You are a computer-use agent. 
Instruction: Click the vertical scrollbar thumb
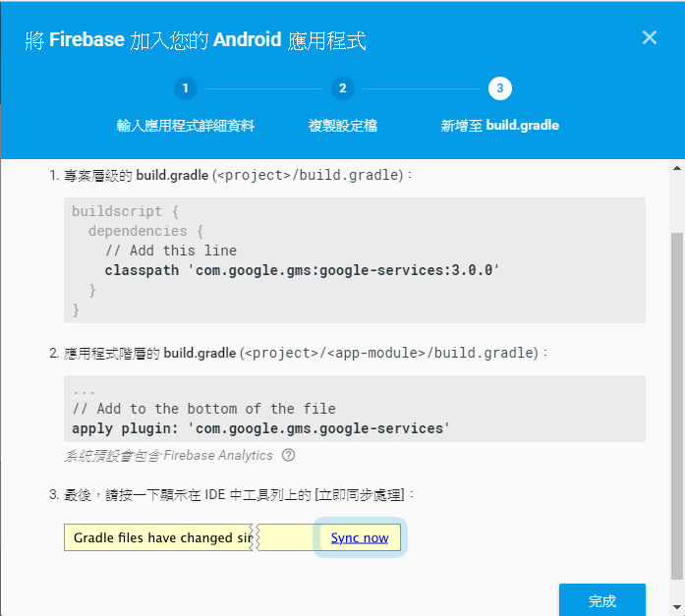677,406
